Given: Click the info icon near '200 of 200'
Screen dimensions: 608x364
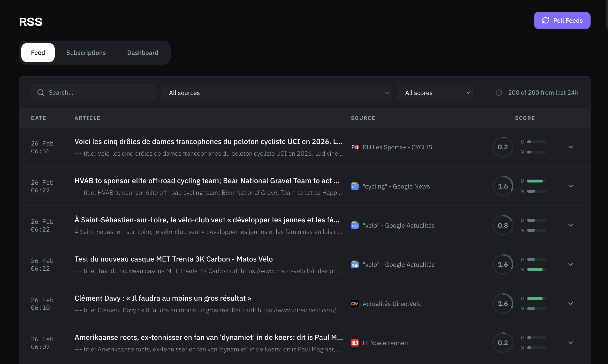Looking at the screenshot, I should point(499,93).
